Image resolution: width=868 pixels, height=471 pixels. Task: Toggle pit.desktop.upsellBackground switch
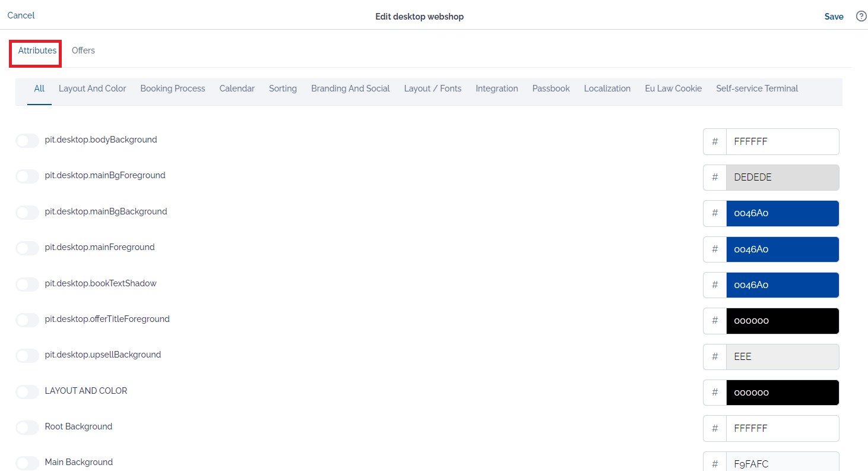coord(27,355)
